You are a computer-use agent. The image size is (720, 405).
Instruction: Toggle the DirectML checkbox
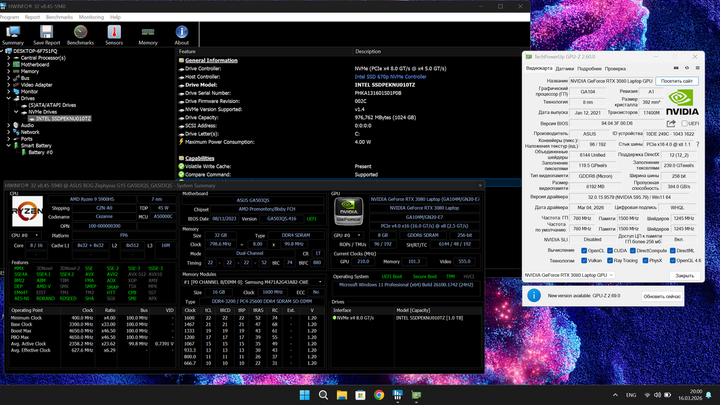pyautogui.click(x=673, y=251)
